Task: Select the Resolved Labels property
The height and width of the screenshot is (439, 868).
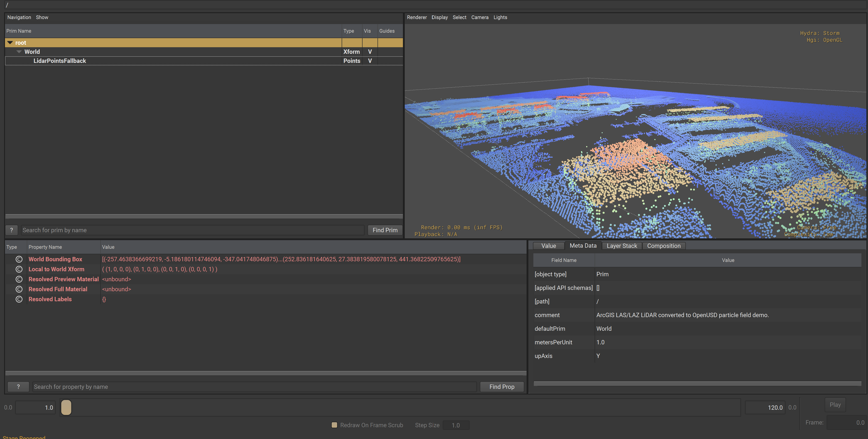Action: coord(50,299)
